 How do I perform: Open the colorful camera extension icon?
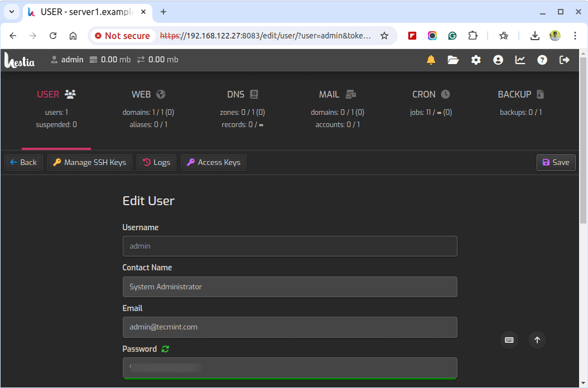(432, 36)
